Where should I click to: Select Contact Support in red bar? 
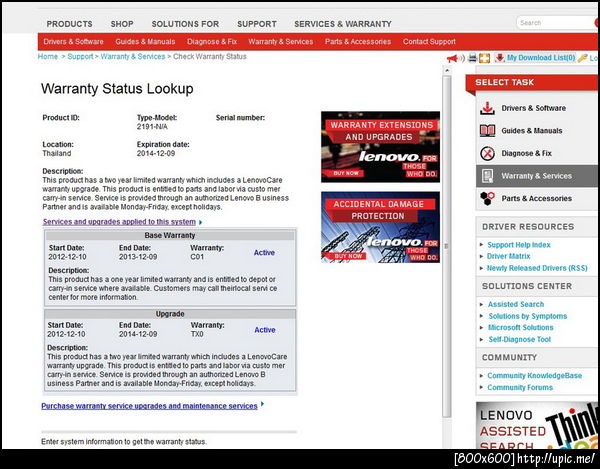[429, 41]
